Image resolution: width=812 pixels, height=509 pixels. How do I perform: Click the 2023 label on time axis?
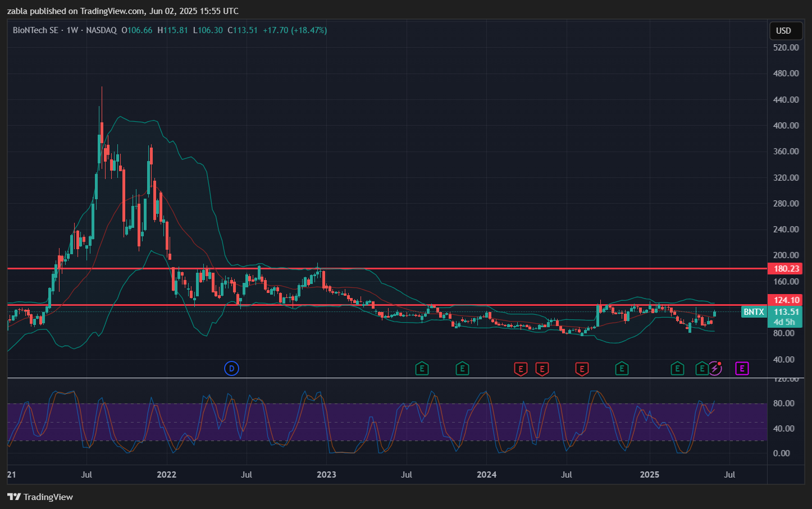(x=326, y=475)
